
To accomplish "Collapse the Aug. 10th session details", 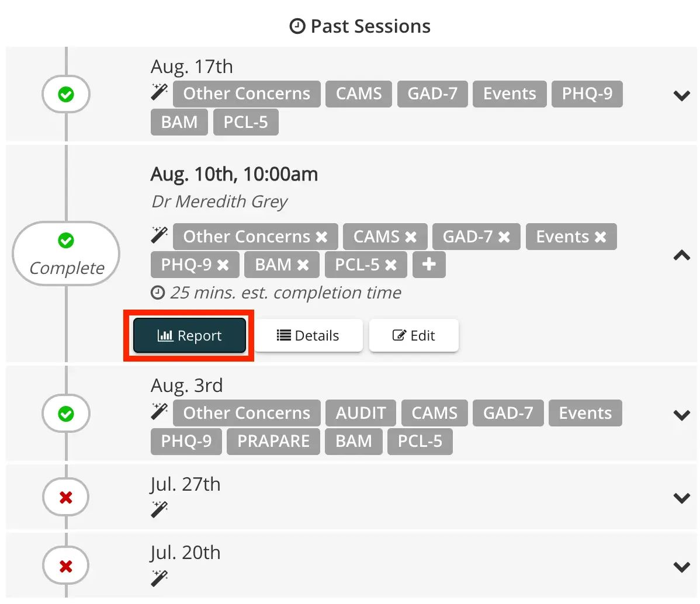I will point(681,255).
